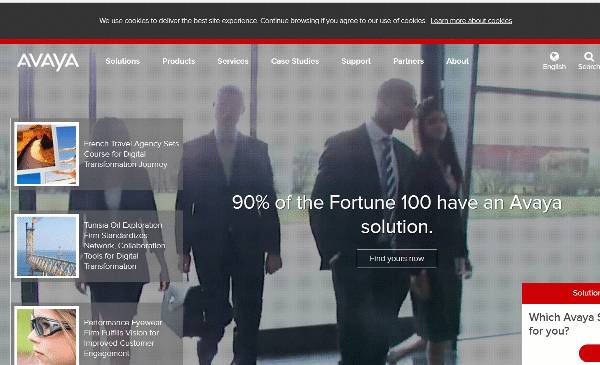The image size is (600, 365).
Task: Open the About menu
Action: point(458,61)
